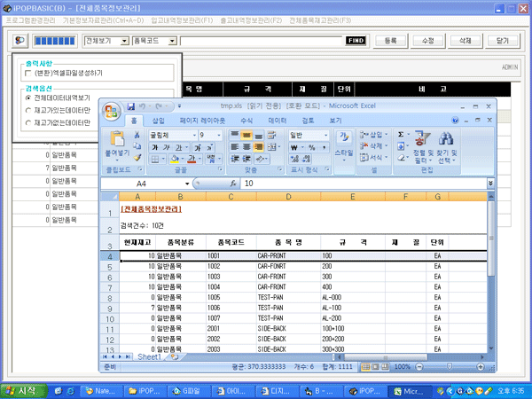Expand the formula bar with chevron
This screenshot has height=399, width=532.
[490, 184]
